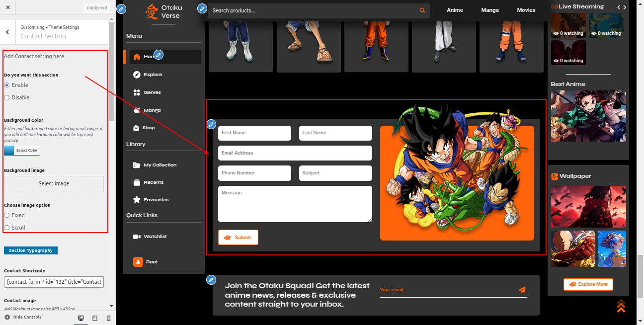
Task: Close the Customizer with X icon
Action: pyautogui.click(x=8, y=7)
